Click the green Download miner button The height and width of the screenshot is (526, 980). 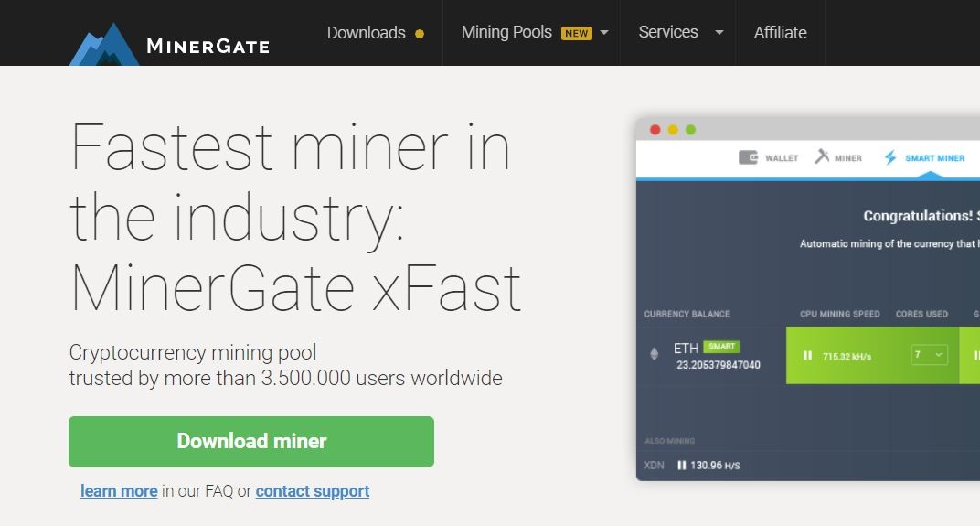(x=251, y=442)
